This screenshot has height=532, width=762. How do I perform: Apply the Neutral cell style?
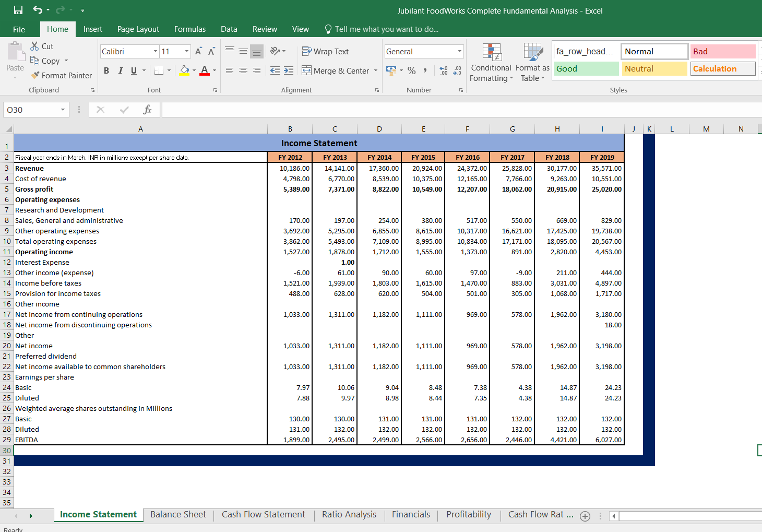click(x=654, y=68)
